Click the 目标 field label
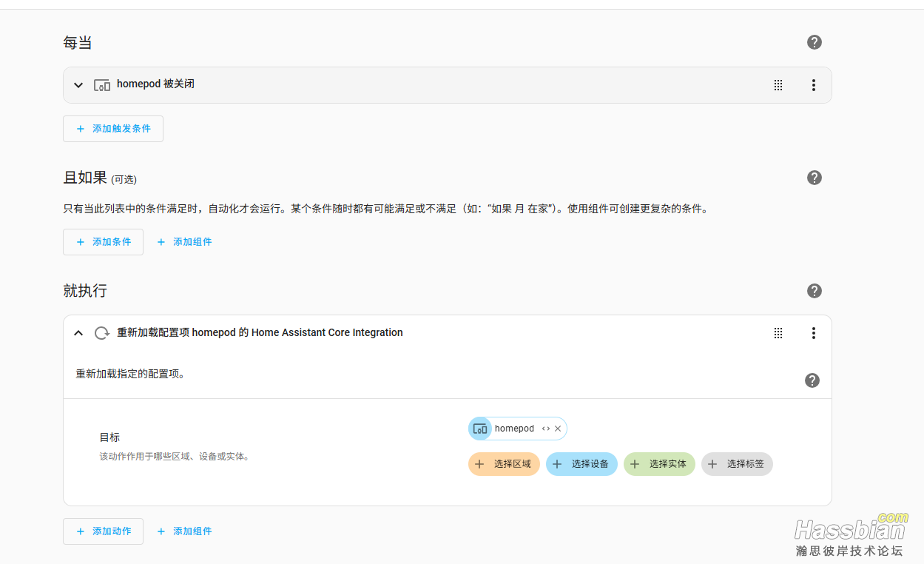 109,437
